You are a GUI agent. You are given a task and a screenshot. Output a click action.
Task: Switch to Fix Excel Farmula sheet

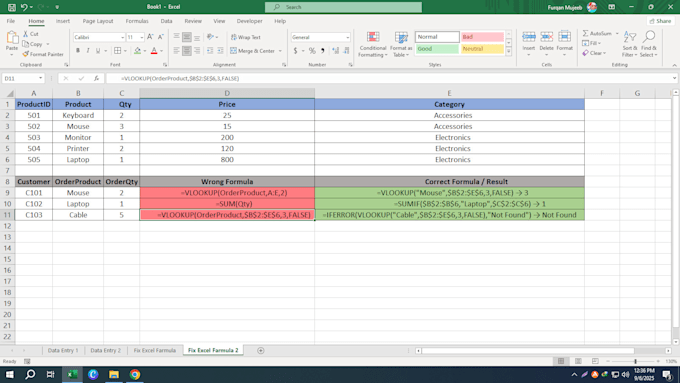tap(154, 350)
